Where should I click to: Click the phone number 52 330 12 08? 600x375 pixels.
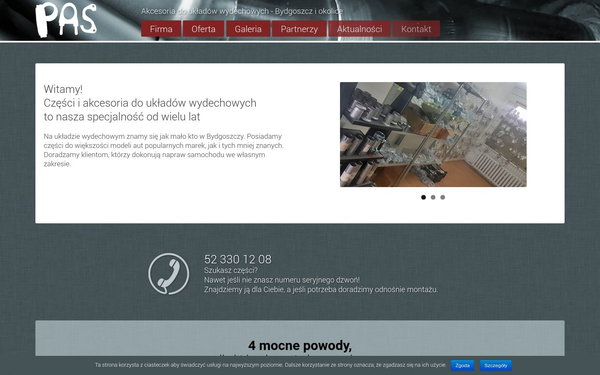point(238,259)
